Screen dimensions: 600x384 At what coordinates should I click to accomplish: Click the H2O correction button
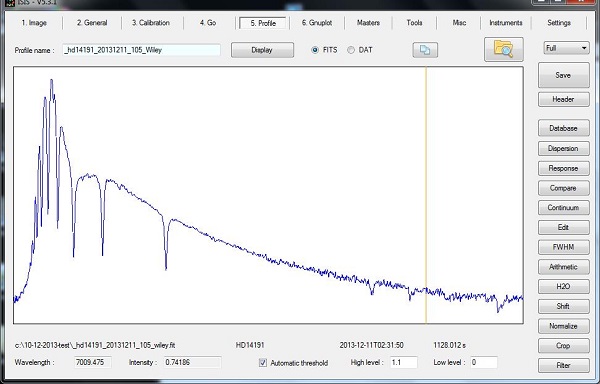[563, 286]
